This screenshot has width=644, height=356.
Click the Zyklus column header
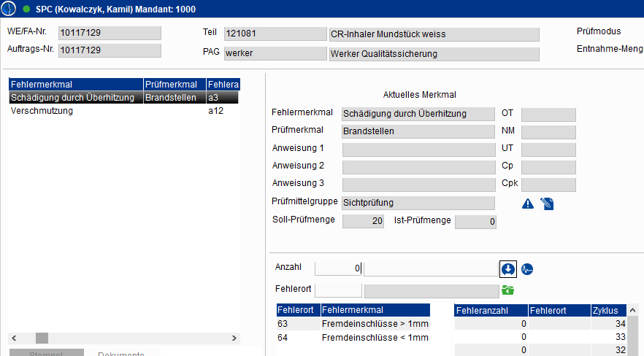pyautogui.click(x=609, y=310)
